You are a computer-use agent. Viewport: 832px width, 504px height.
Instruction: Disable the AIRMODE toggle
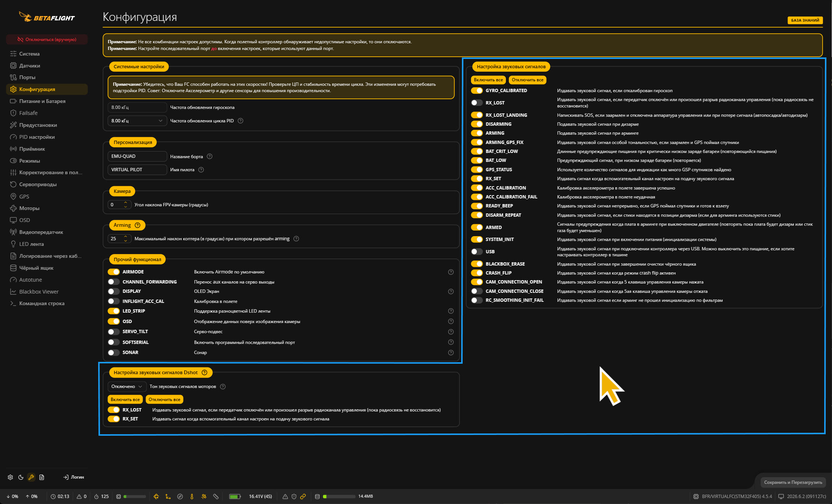point(114,272)
